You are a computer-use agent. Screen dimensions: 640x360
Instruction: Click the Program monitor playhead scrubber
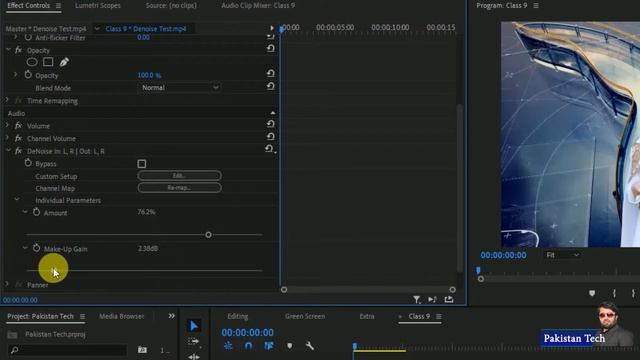pos(478,270)
